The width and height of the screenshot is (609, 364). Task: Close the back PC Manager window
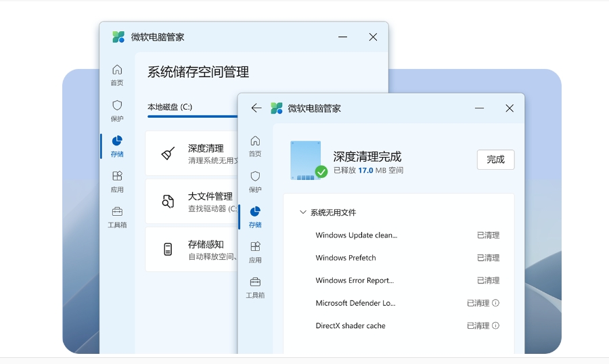[373, 37]
